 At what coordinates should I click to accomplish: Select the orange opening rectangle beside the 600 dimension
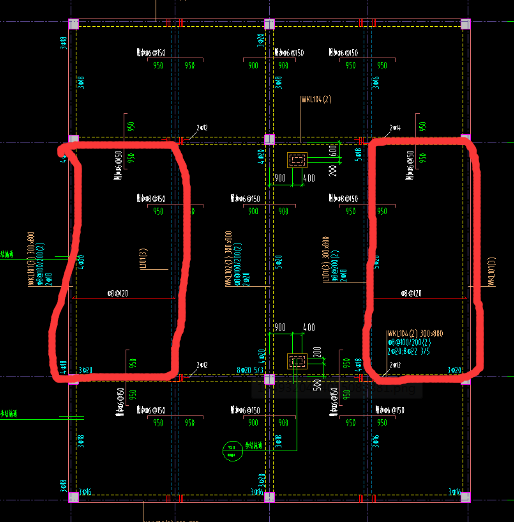(297, 160)
